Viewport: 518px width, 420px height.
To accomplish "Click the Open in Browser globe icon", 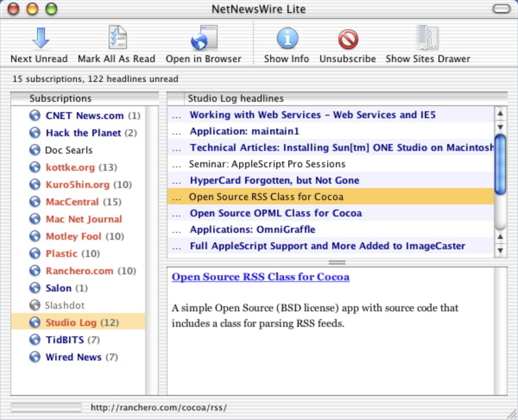I will 204,38.
